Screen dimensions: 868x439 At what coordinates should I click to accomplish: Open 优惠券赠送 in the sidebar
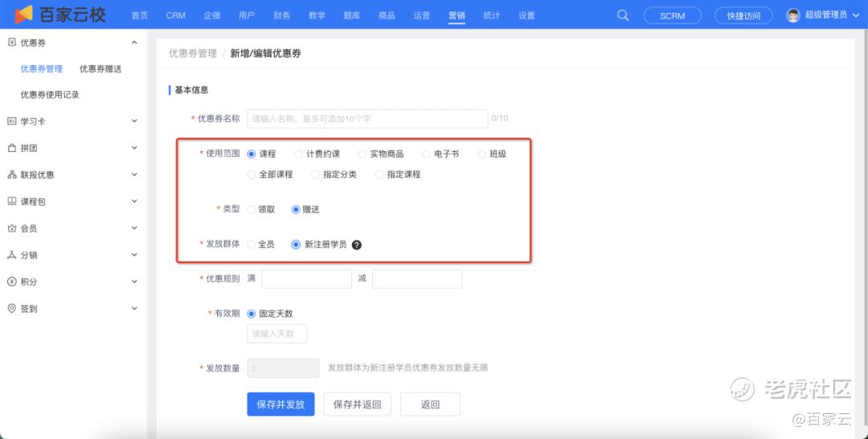100,68
